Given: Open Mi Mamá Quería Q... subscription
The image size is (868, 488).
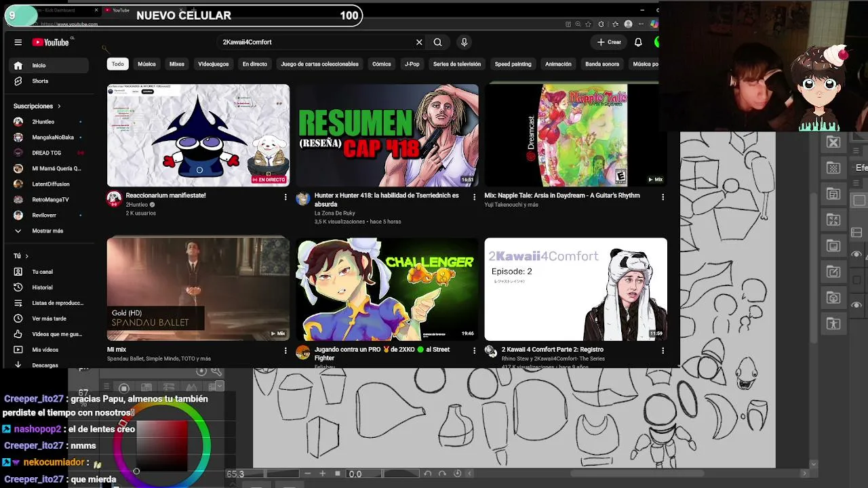Looking at the screenshot, I should [x=49, y=169].
